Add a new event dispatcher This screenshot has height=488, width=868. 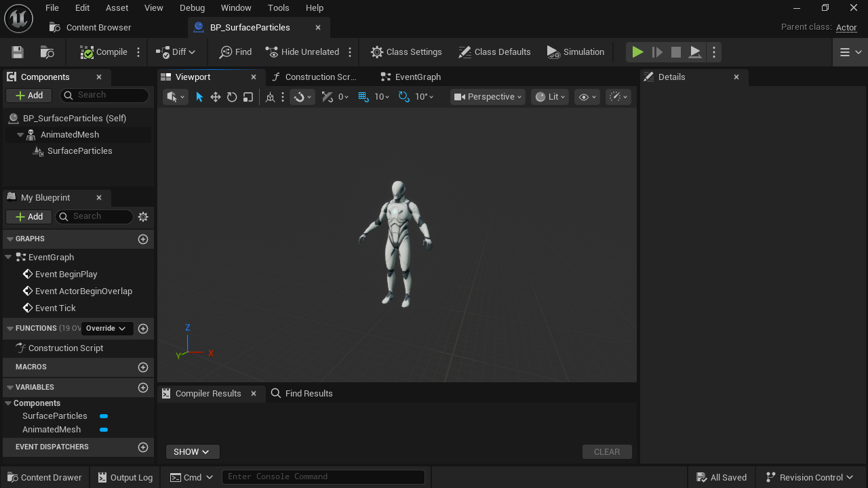143,447
